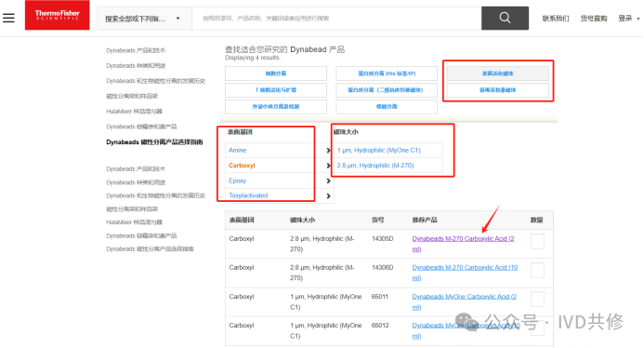Open the hamburger menu icon
This screenshot has height=348, width=644.
tap(8, 18)
